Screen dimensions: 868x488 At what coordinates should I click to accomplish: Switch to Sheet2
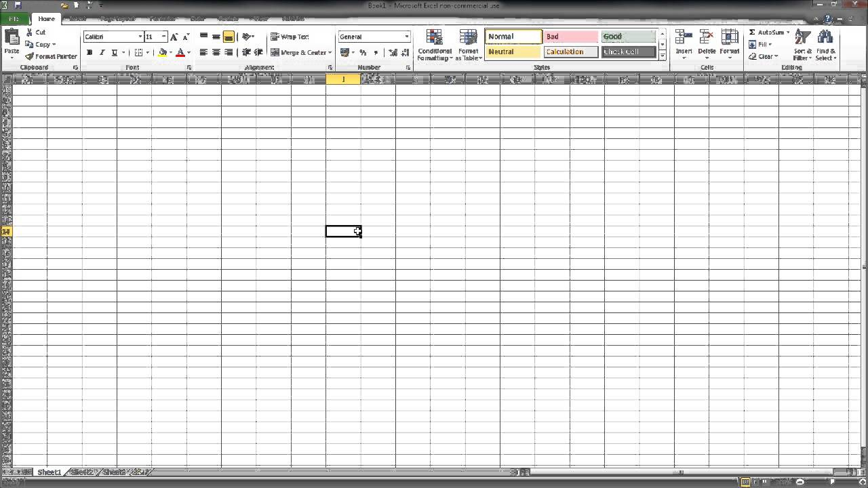80,472
